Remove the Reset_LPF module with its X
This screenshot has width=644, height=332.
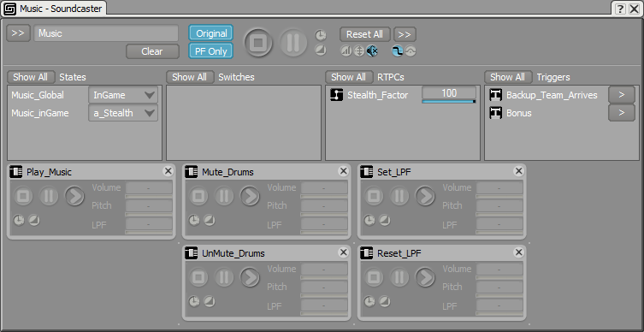click(x=519, y=252)
